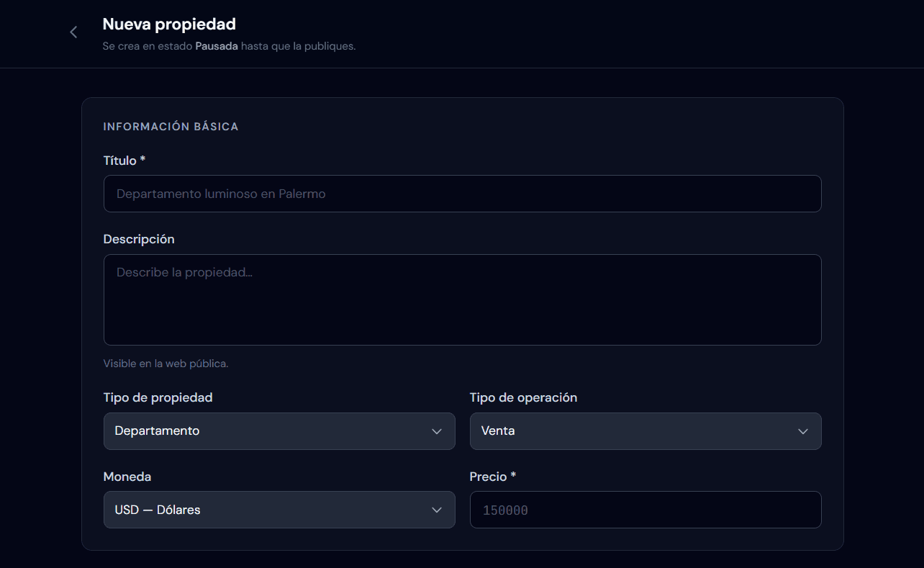Go back using the left chevron arrow
The width and height of the screenshot is (924, 568).
(73, 32)
